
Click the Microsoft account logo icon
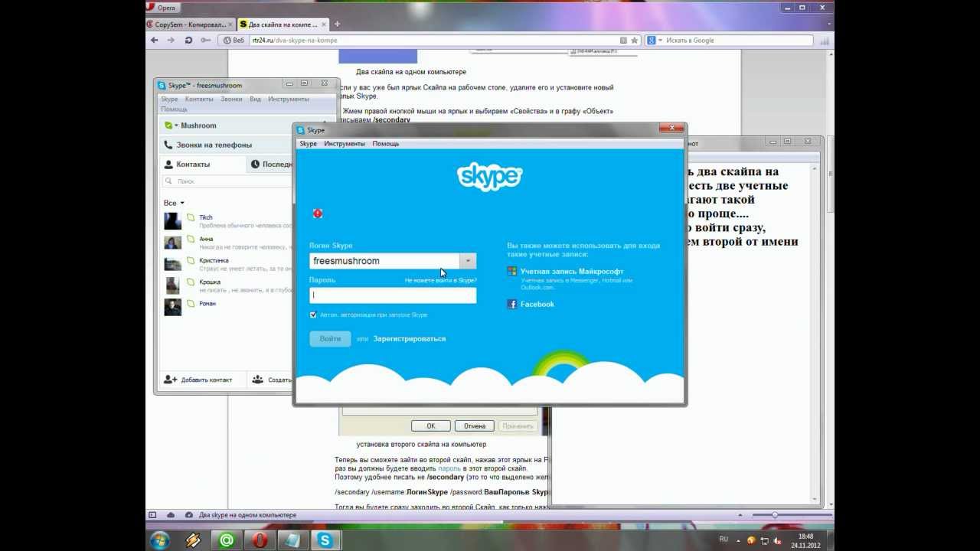pos(511,271)
